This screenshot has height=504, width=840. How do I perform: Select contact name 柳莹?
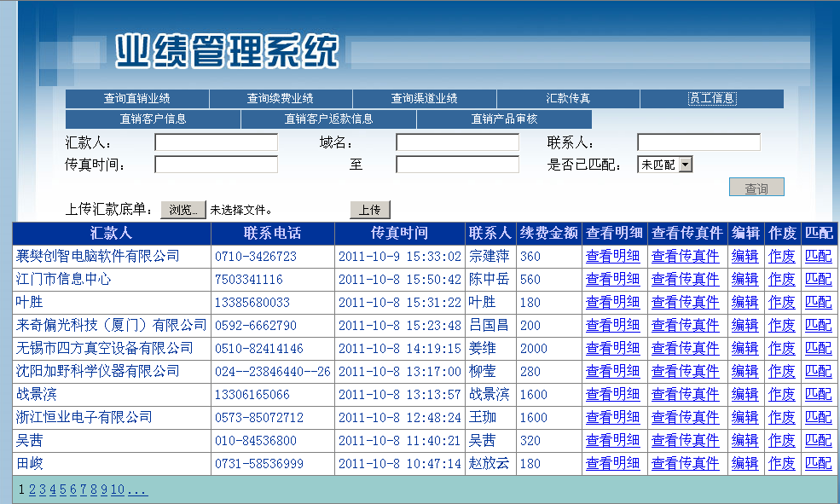pyautogui.click(x=482, y=372)
